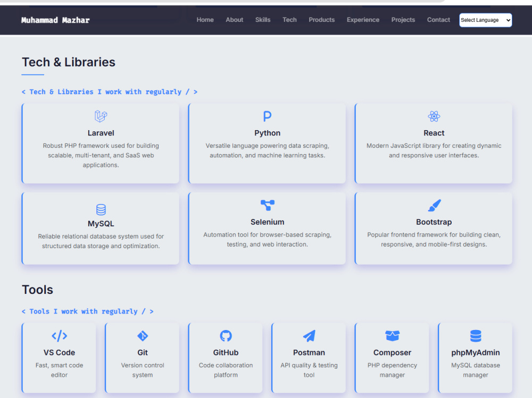Image resolution: width=532 pixels, height=398 pixels.
Task: Click the Python card title
Action: pyautogui.click(x=268, y=133)
